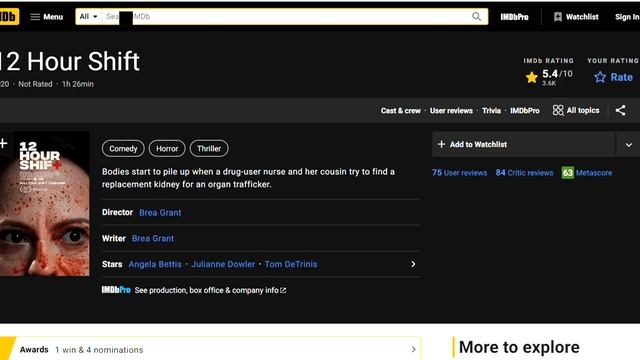Click the share icon
Viewport: 640px width, 360px height.
[x=620, y=110]
